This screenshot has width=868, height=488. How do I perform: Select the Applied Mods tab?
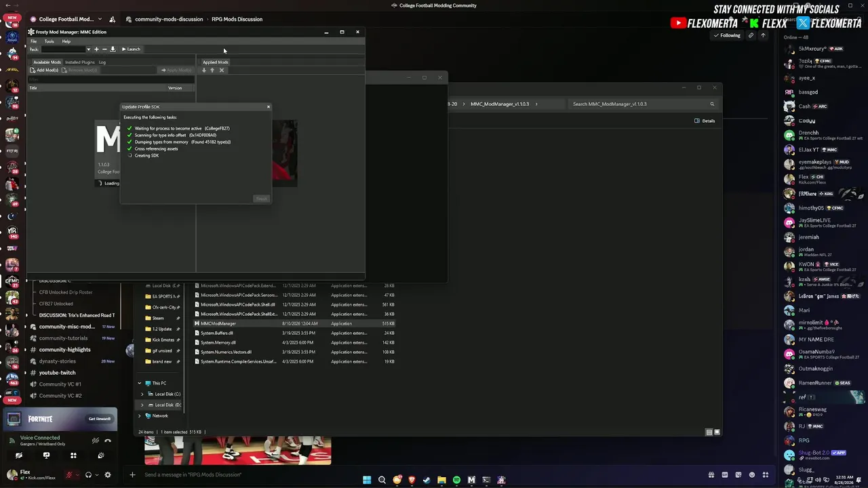(x=216, y=62)
